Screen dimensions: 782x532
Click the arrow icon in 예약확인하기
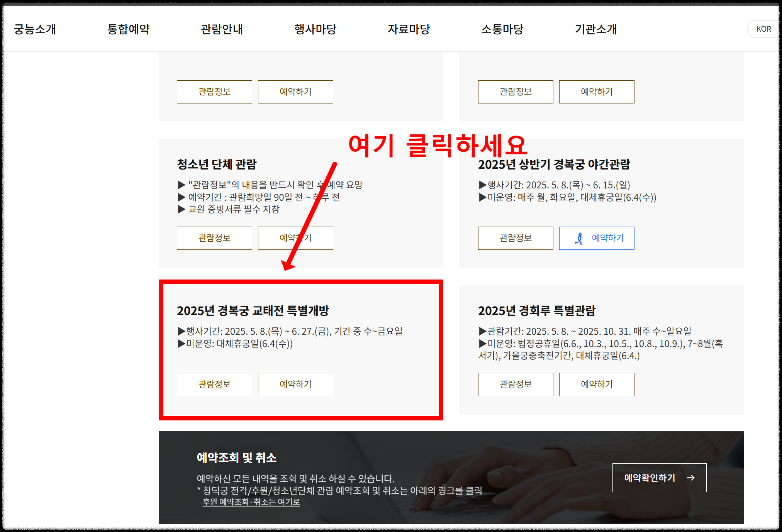point(691,478)
